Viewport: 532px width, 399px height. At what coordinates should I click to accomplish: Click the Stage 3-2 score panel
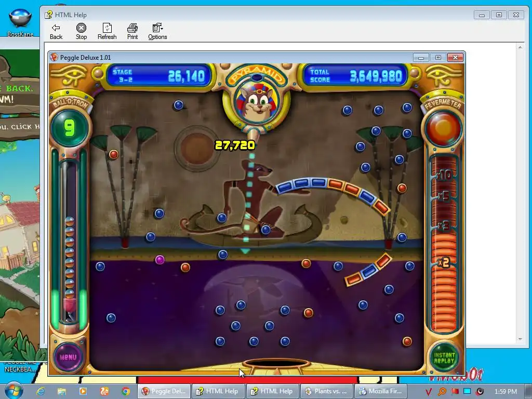point(159,76)
